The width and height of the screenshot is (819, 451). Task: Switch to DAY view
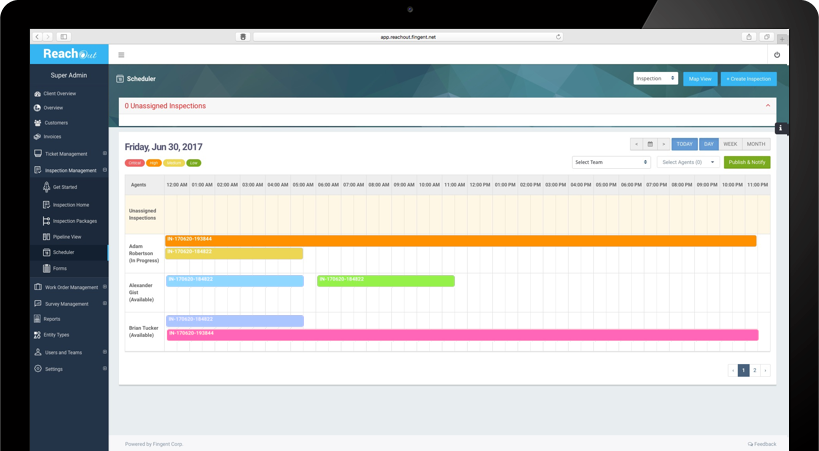tap(709, 144)
